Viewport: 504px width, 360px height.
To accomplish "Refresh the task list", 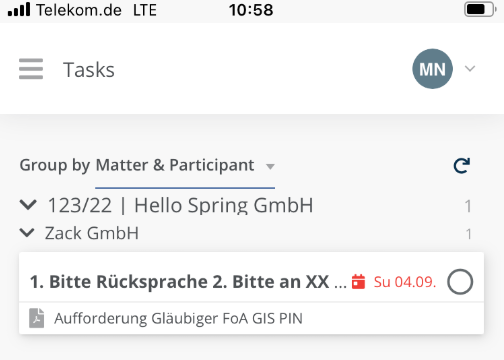I will [x=462, y=165].
